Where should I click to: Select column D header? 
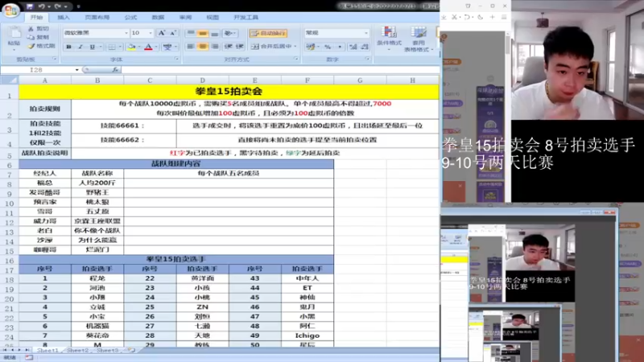click(203, 80)
